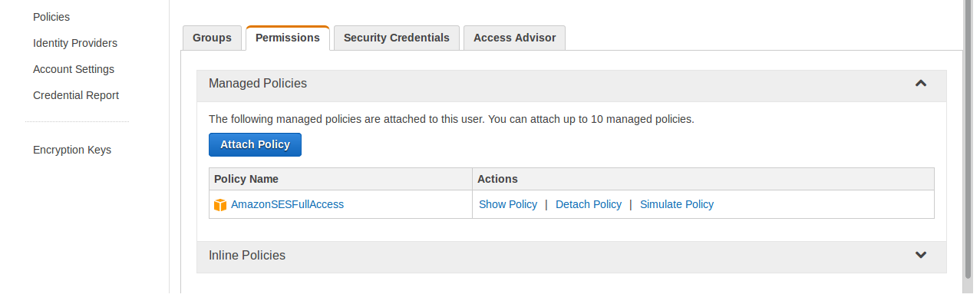This screenshot has width=980, height=301.
Task: Click the Attach Policy button
Action: point(255,144)
